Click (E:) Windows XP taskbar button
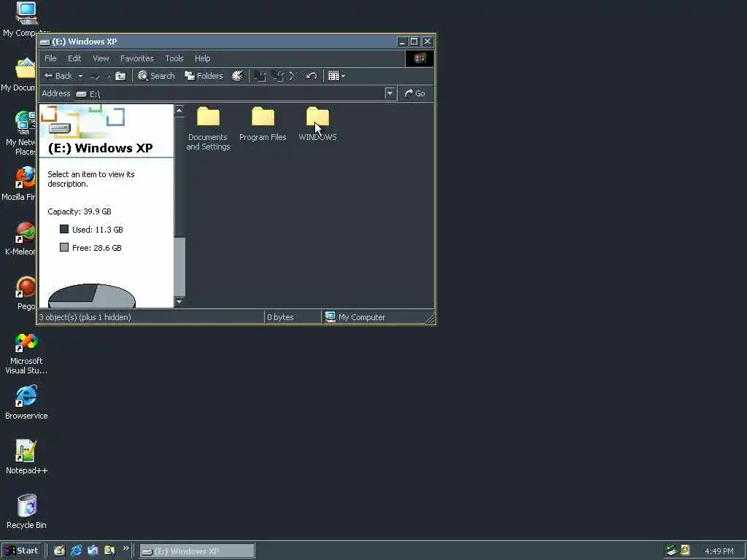The image size is (747, 560). [x=197, y=551]
